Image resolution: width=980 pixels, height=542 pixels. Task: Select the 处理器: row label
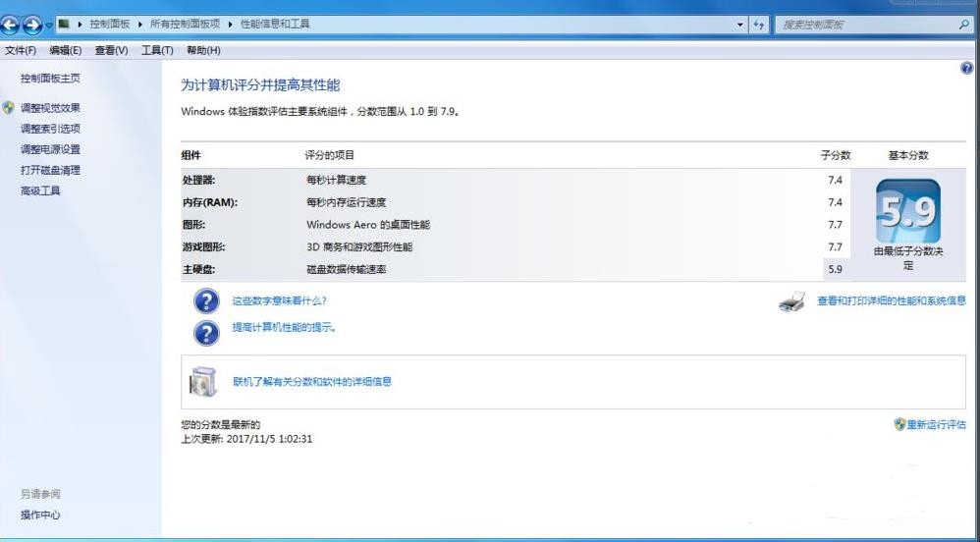(198, 180)
